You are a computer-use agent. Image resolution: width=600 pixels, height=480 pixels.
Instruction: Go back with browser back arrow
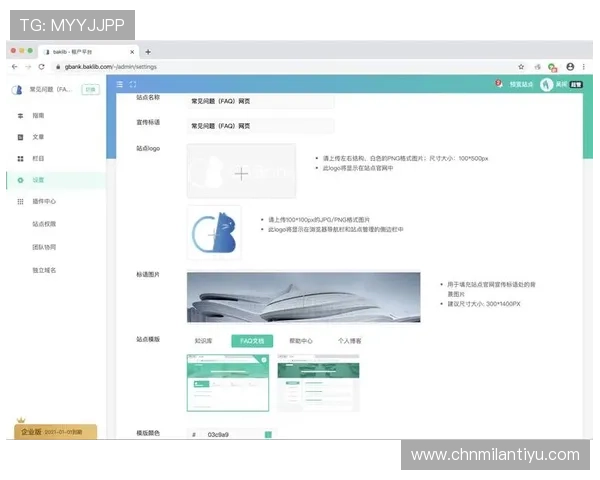tap(15, 67)
